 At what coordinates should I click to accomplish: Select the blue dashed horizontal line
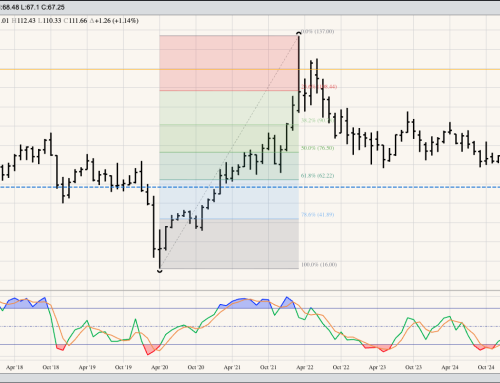click(x=250, y=187)
